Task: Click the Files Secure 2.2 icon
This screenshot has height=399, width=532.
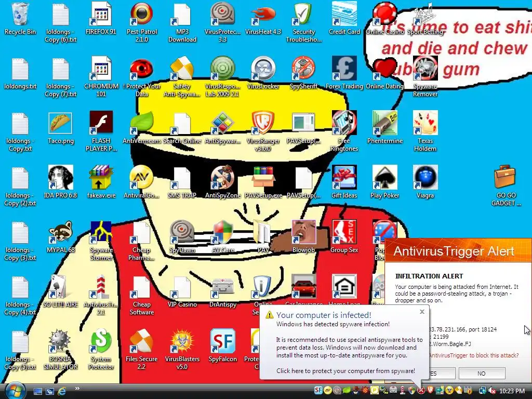Action: [x=142, y=341]
